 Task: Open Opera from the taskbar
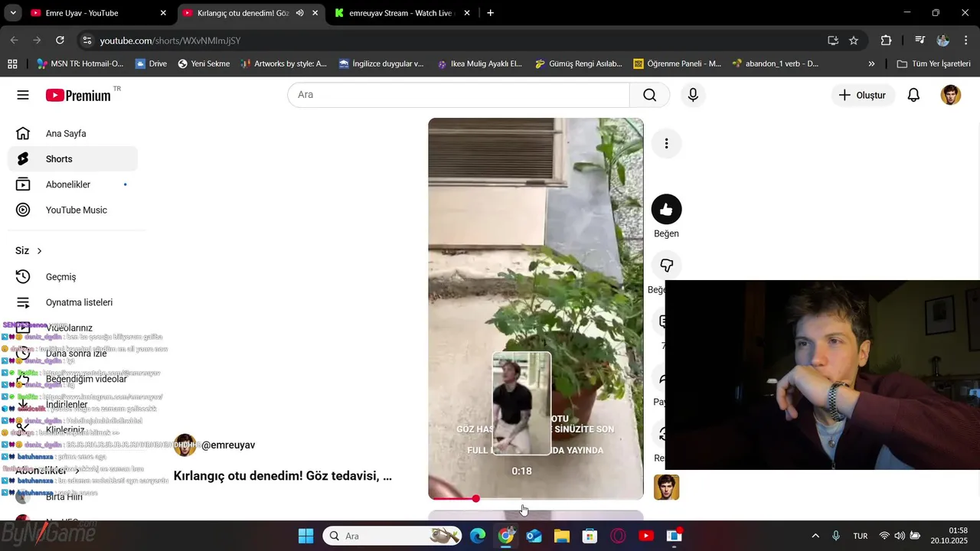tap(618, 536)
